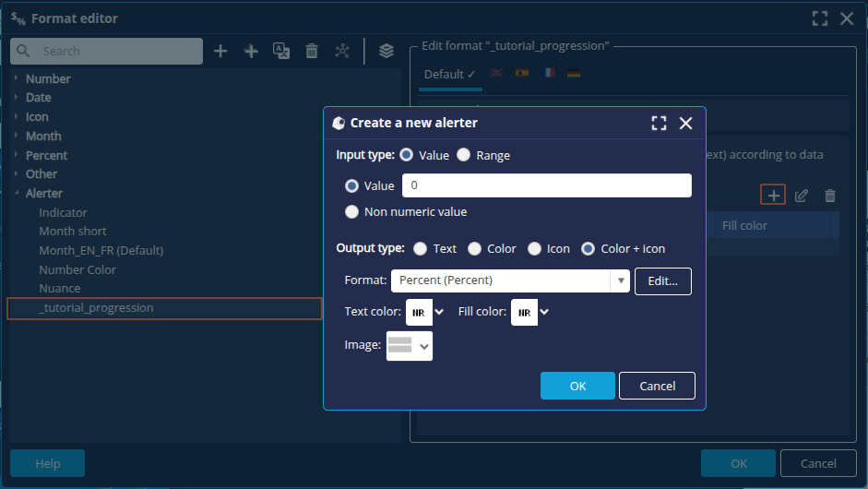Open the Fill color swatch picker

tap(531, 313)
